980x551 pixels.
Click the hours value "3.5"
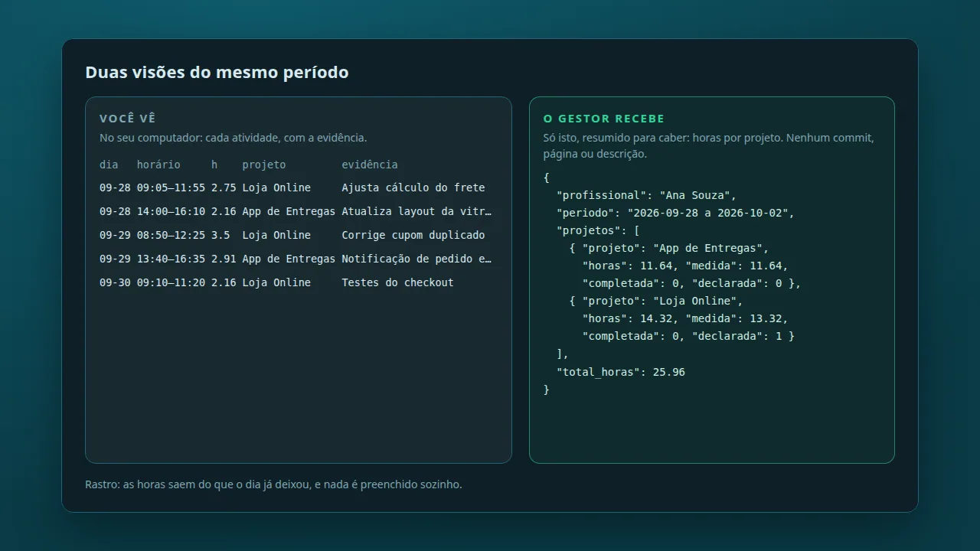[x=220, y=235]
